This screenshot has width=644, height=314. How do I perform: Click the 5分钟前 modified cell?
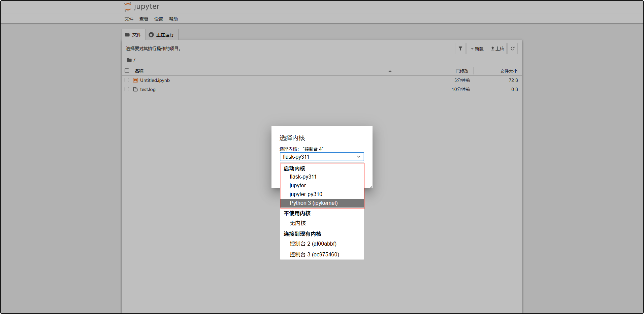462,80
